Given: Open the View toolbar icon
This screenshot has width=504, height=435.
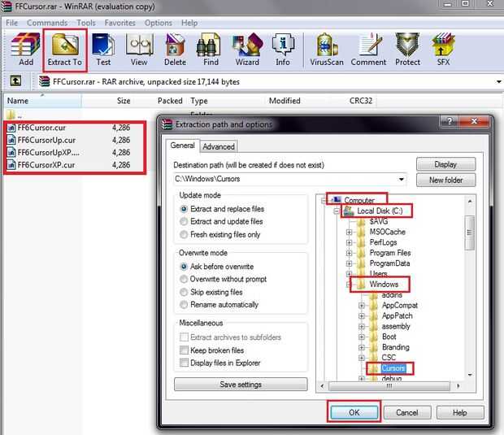Looking at the screenshot, I should click(139, 50).
